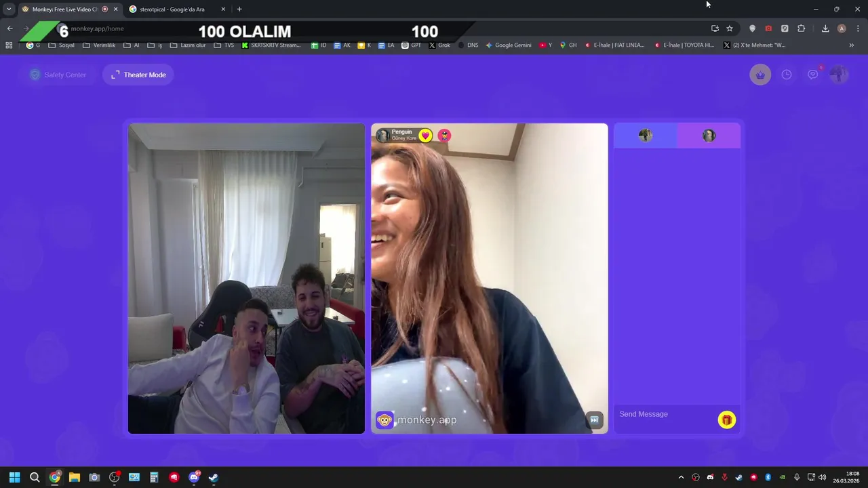This screenshot has width=868, height=488.
Task: Open the Safety Center
Action: click(x=58, y=75)
